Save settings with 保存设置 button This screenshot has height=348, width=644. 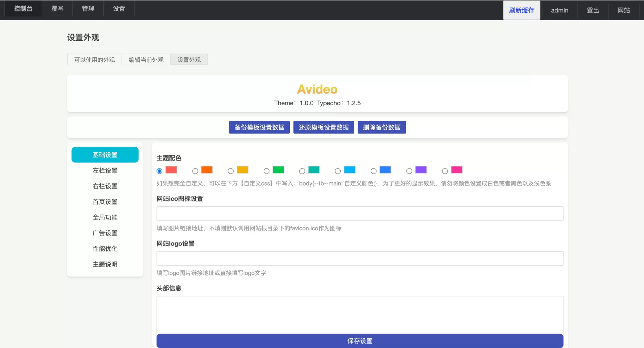pyautogui.click(x=360, y=341)
